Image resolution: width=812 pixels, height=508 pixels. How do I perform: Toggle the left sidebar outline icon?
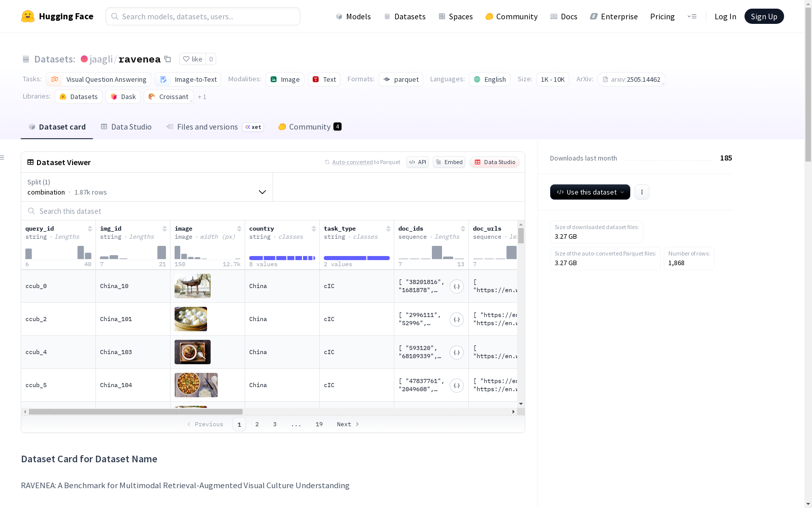(2, 157)
